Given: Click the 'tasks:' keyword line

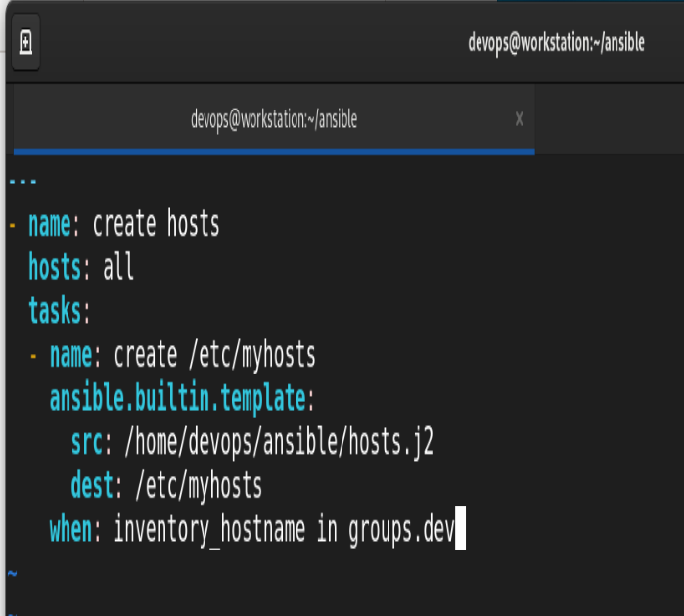Looking at the screenshot, I should 60,310.
